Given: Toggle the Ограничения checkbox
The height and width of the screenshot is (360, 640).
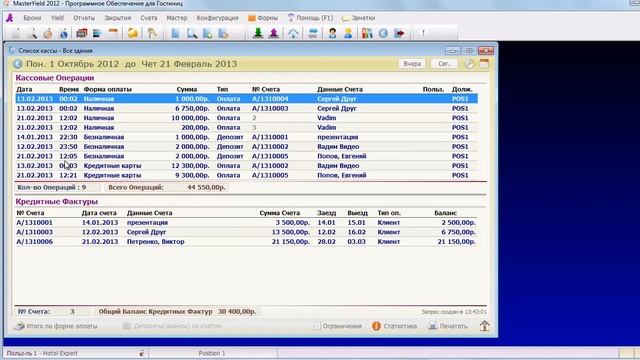Looking at the screenshot, I should [x=316, y=326].
